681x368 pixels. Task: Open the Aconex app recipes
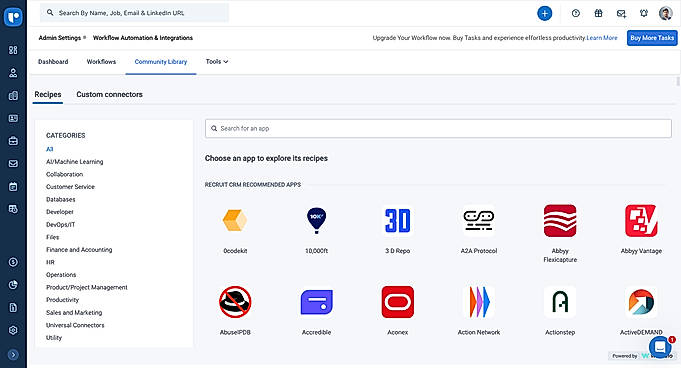[x=397, y=302]
